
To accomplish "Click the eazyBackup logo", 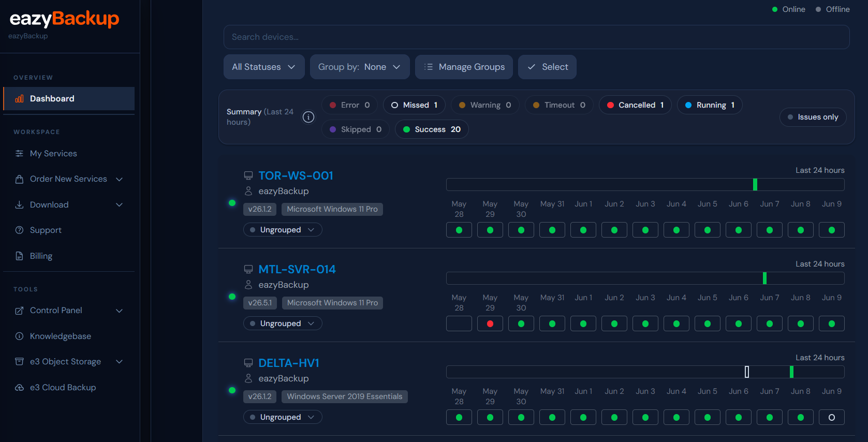I will point(64,19).
